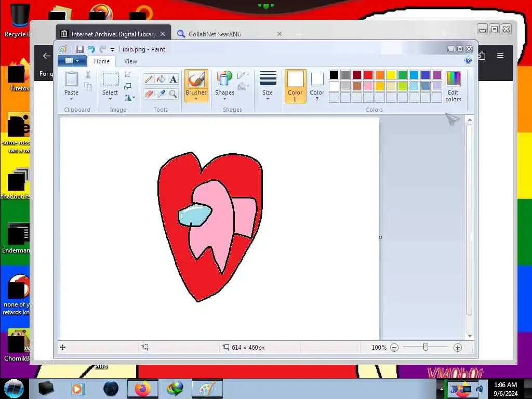Open the Firefox hamburger menu
This screenshot has height=399, width=532.
[500, 55]
